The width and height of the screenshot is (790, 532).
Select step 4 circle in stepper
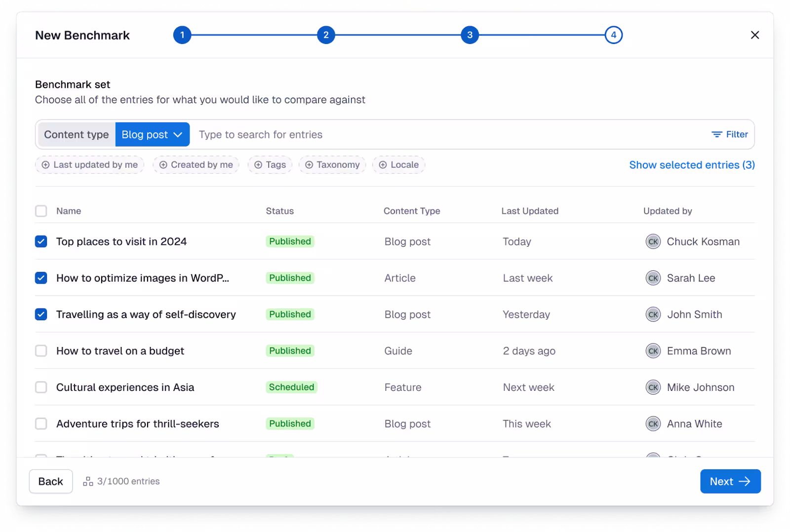613,35
